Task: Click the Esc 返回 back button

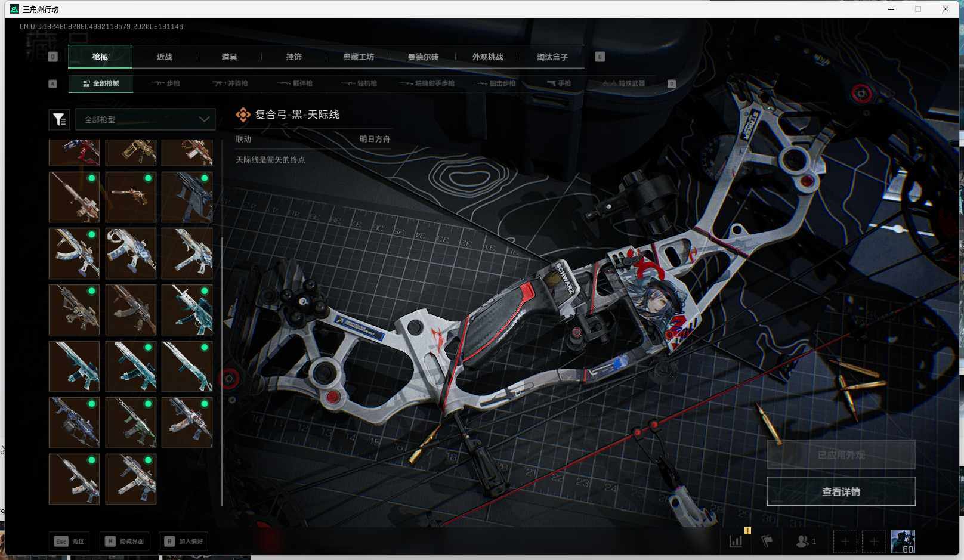Action: pos(70,541)
